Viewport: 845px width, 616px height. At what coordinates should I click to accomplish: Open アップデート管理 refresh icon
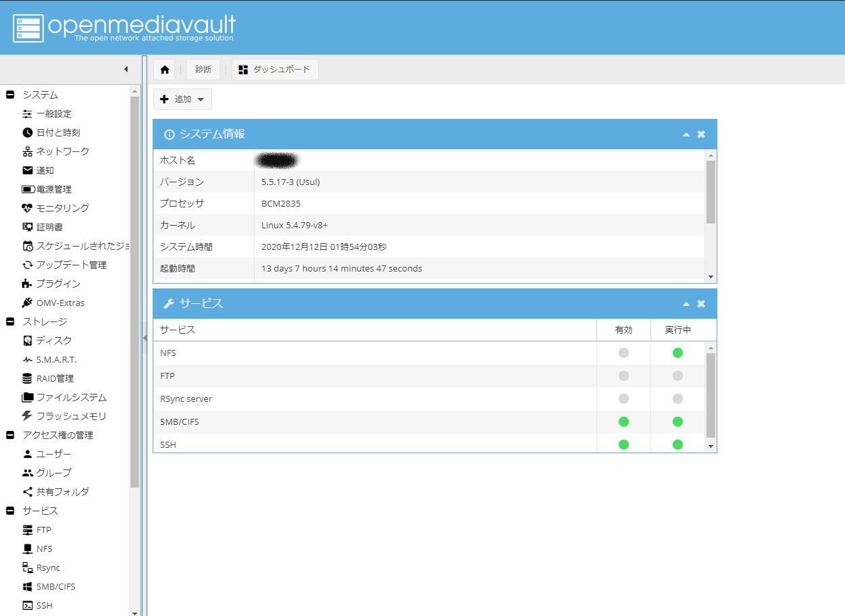click(x=28, y=265)
